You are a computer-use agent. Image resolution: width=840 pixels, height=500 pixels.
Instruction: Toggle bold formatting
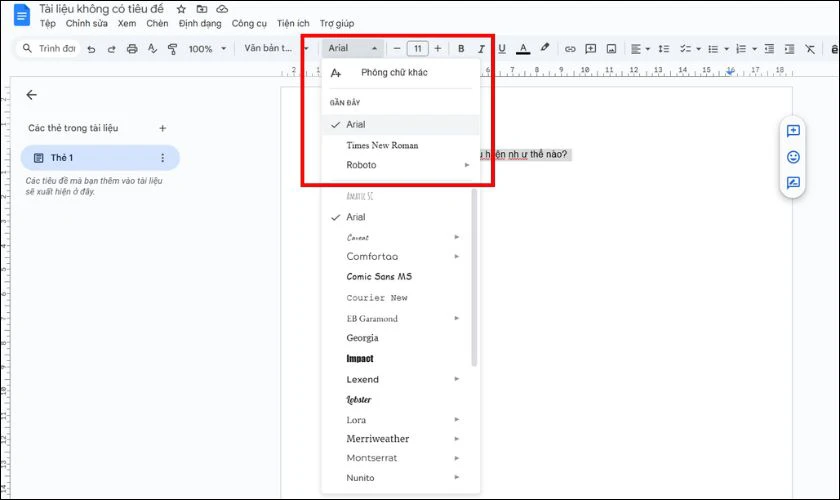461,49
